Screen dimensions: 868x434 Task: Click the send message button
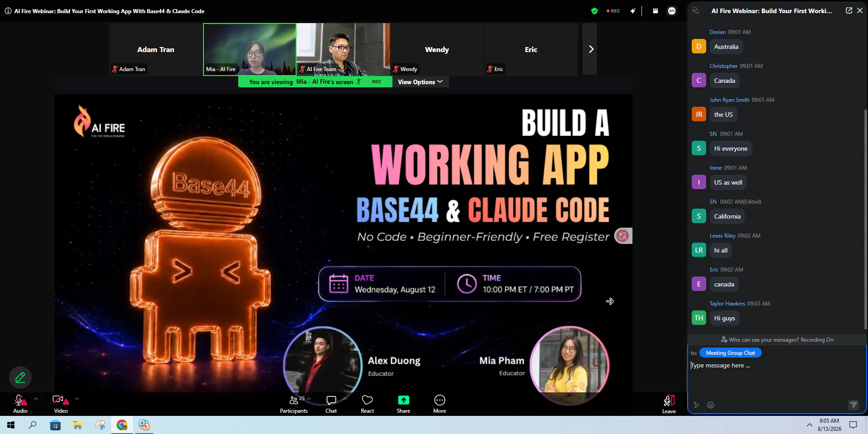click(x=853, y=405)
